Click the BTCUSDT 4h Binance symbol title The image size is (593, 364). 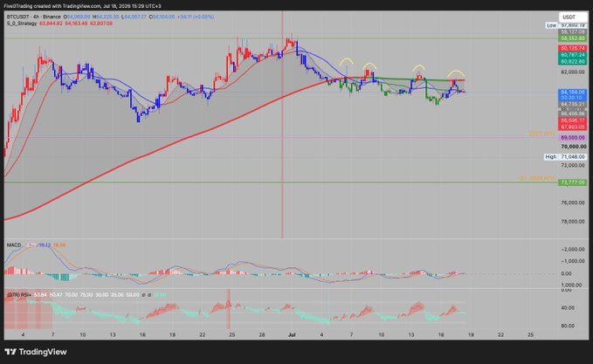[x=34, y=17]
